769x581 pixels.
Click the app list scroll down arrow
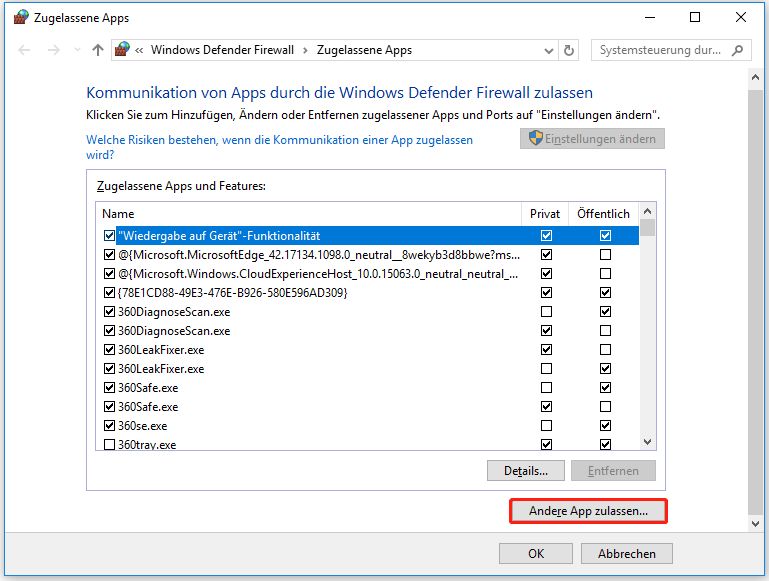pyautogui.click(x=647, y=442)
